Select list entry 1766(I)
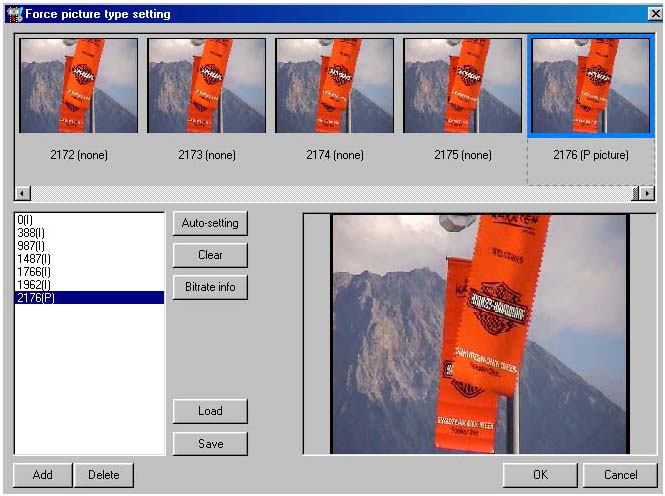 click(89, 272)
